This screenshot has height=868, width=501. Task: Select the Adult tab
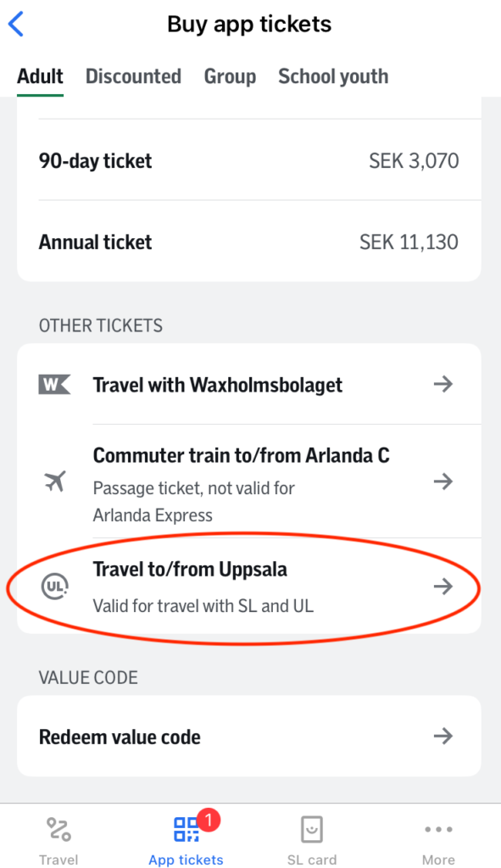click(40, 76)
